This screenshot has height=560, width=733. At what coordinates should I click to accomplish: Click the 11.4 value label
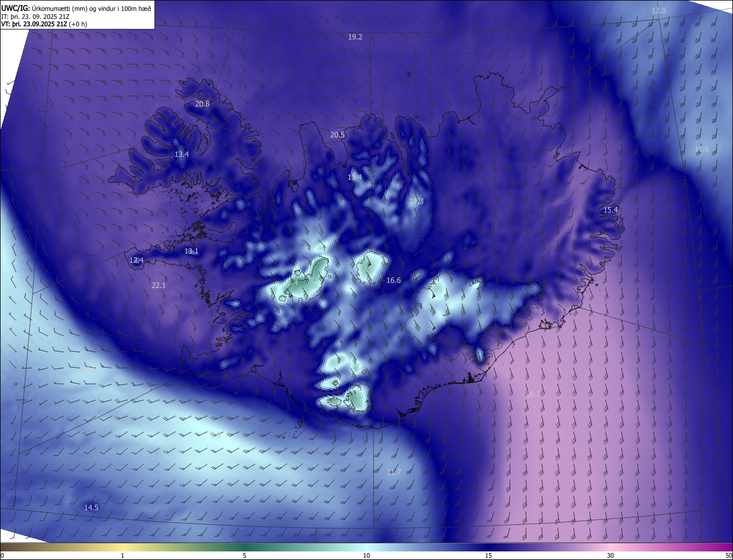pyautogui.click(x=354, y=178)
